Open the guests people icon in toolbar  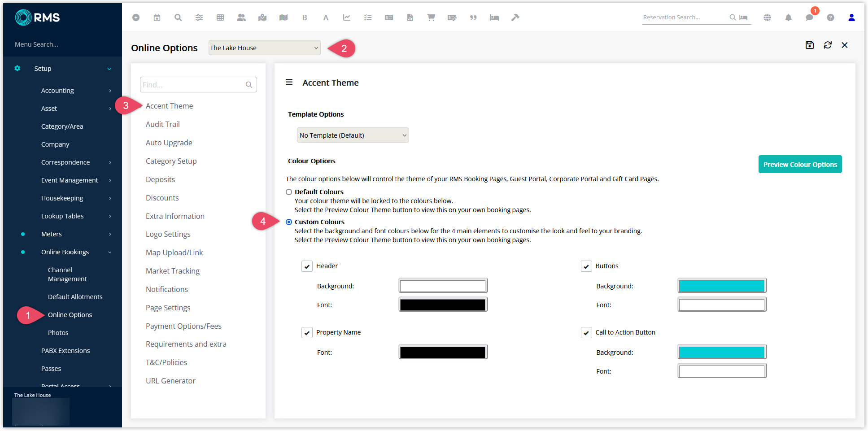pos(241,17)
